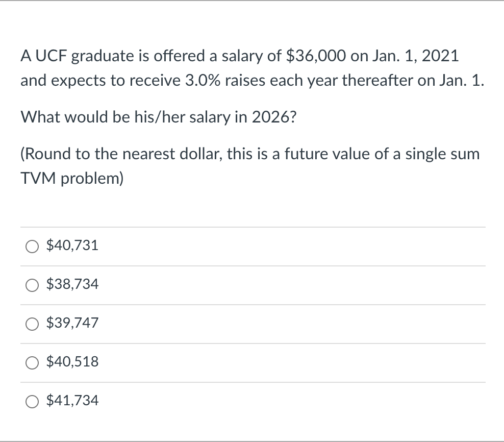
Task: Click the $38,734 answer label text
Action: coord(72,284)
